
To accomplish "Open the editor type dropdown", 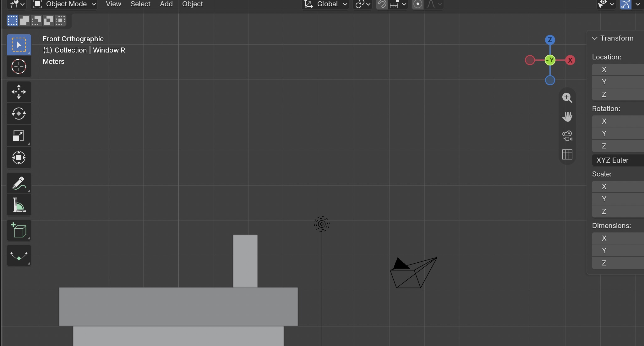I will 17,4.
